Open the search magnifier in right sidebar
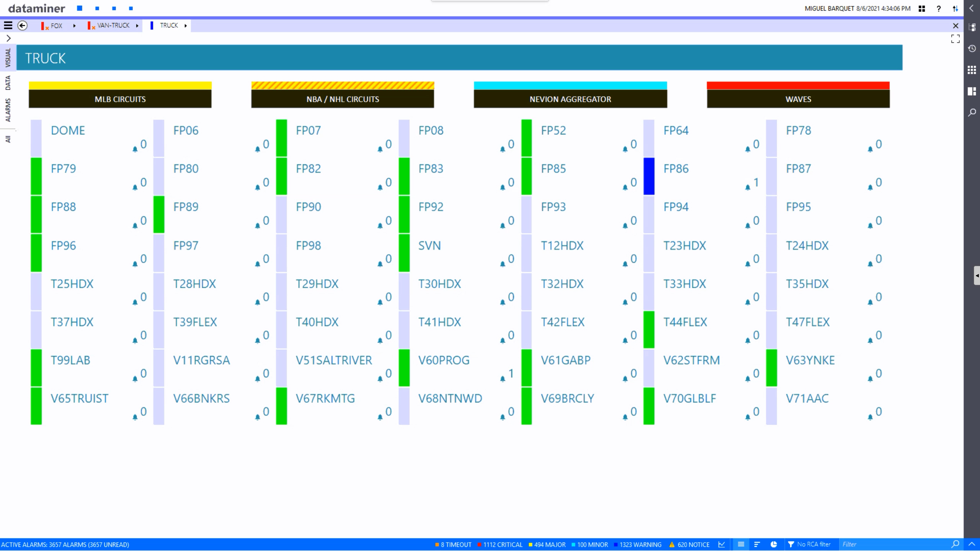 pyautogui.click(x=972, y=112)
